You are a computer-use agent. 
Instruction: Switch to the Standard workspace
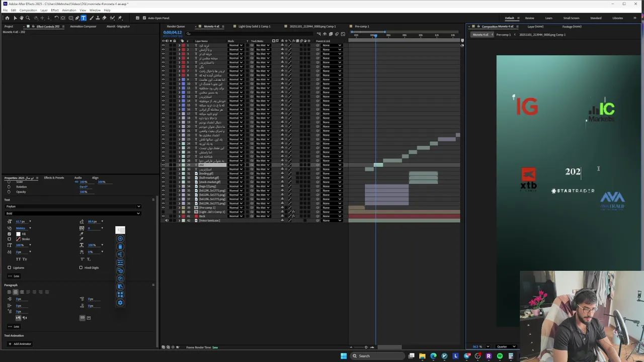(596, 18)
